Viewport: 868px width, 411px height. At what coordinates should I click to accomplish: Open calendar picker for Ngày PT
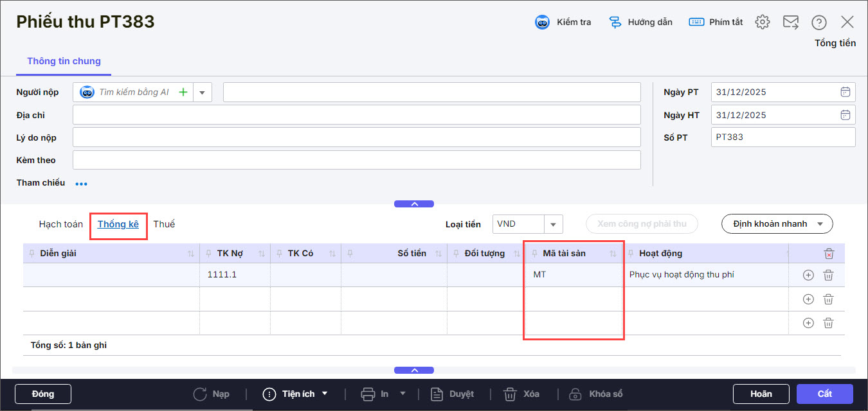coord(845,92)
